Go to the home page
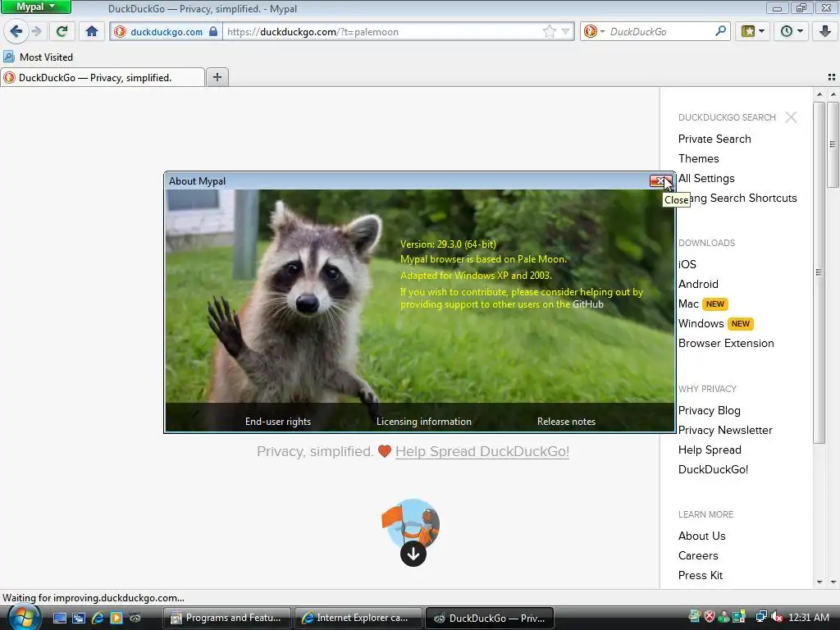Screen dimensions: 840x630 coord(92,32)
